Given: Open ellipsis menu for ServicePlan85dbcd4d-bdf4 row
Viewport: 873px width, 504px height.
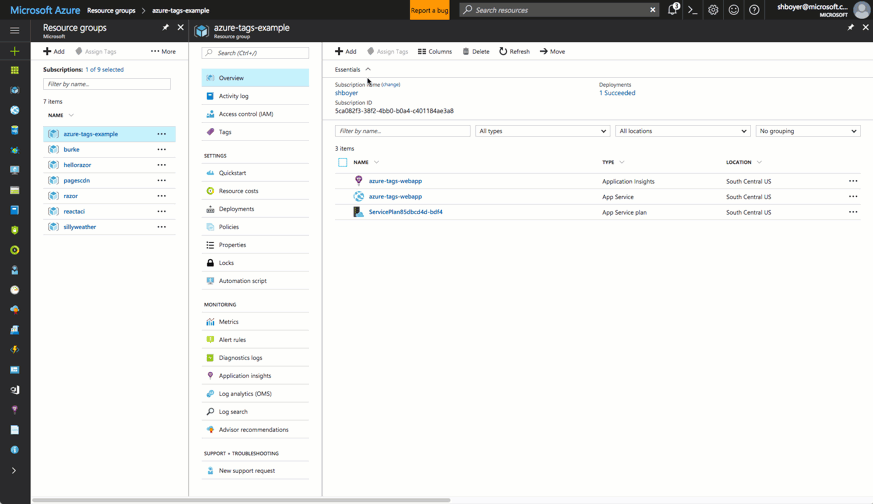Looking at the screenshot, I should tap(853, 212).
